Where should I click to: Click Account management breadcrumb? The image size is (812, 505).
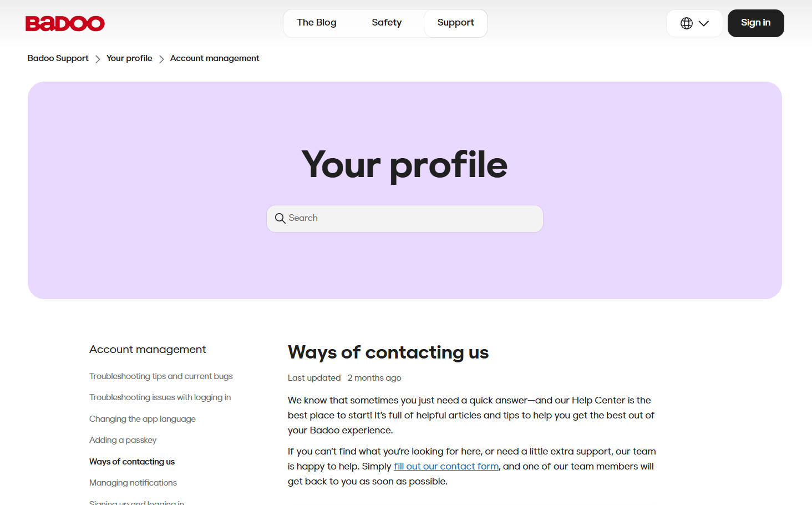pyautogui.click(x=215, y=58)
